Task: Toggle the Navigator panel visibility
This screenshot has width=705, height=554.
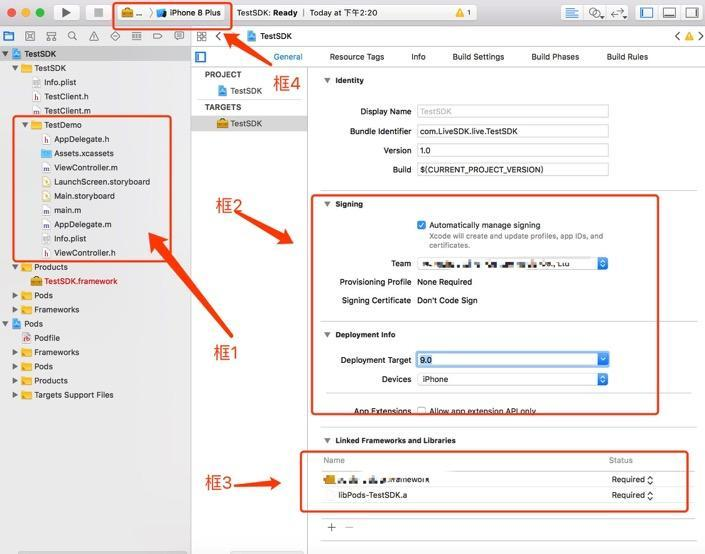Action: click(x=647, y=13)
